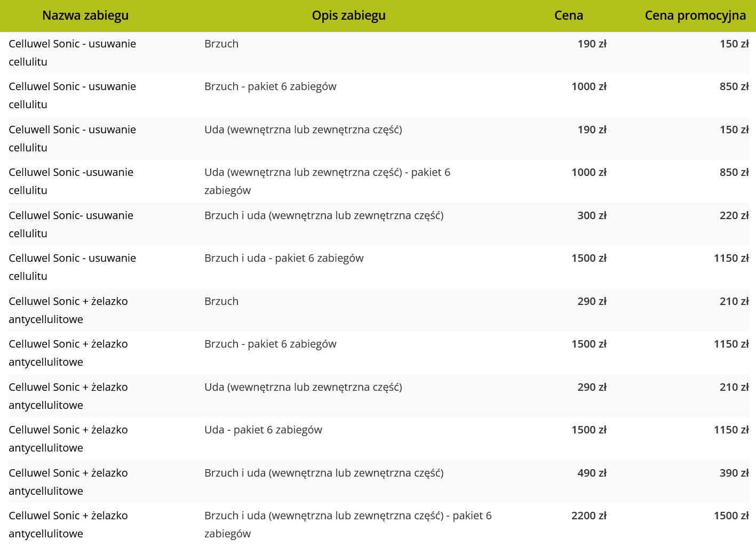The height and width of the screenshot is (555, 756).
Task: Select the 'Celluwel Sonic- usuwanie cellulitu' name cell
Action: [71, 224]
